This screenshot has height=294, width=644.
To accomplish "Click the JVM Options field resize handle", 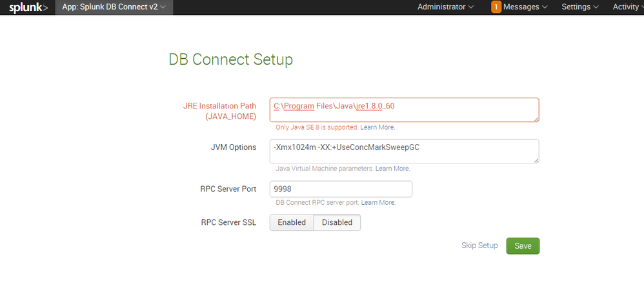I will click(x=536, y=160).
